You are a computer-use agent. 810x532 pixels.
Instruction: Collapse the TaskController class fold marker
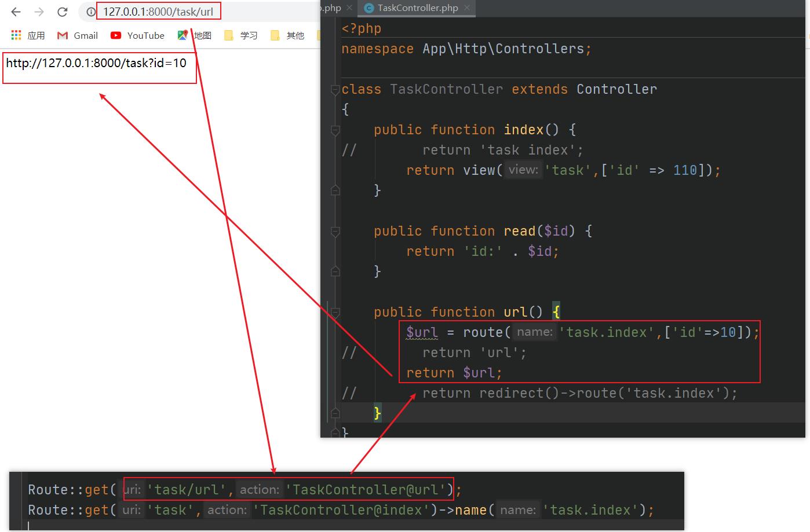(335, 89)
